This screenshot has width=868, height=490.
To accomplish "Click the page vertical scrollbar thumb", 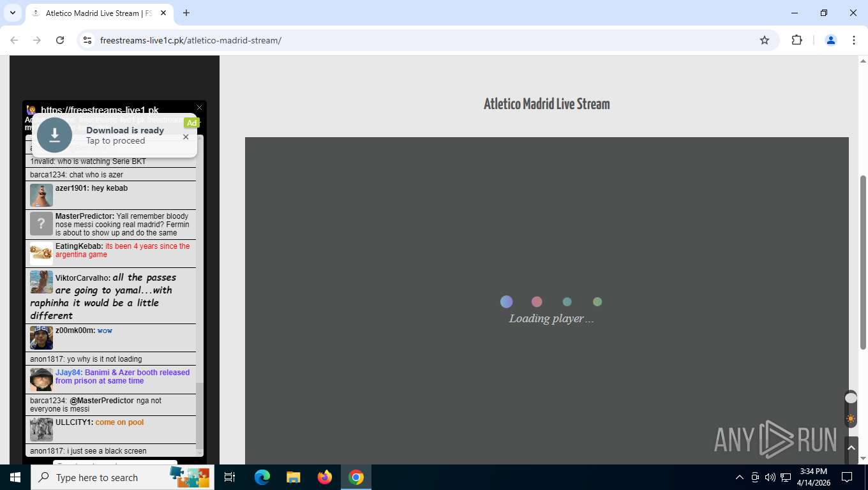I will coord(863,262).
